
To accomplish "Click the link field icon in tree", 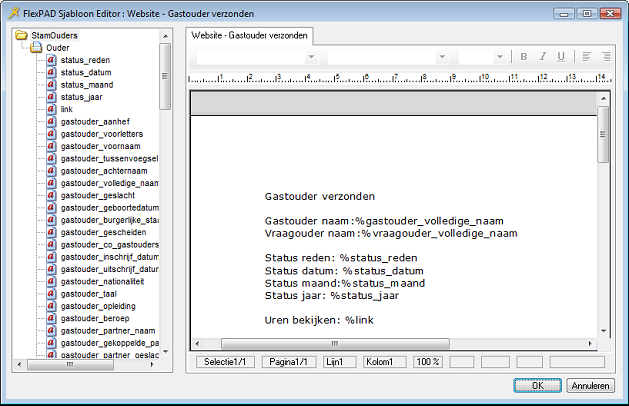I will 52,109.
